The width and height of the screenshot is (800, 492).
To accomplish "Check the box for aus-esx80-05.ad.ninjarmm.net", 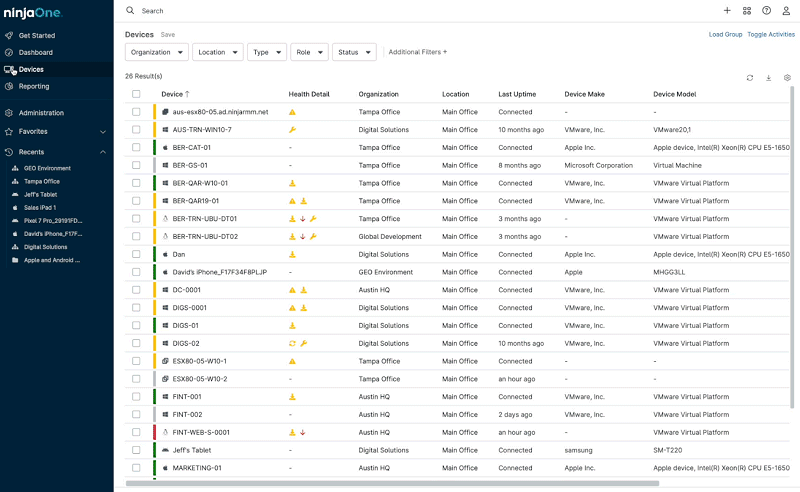I will (136, 112).
